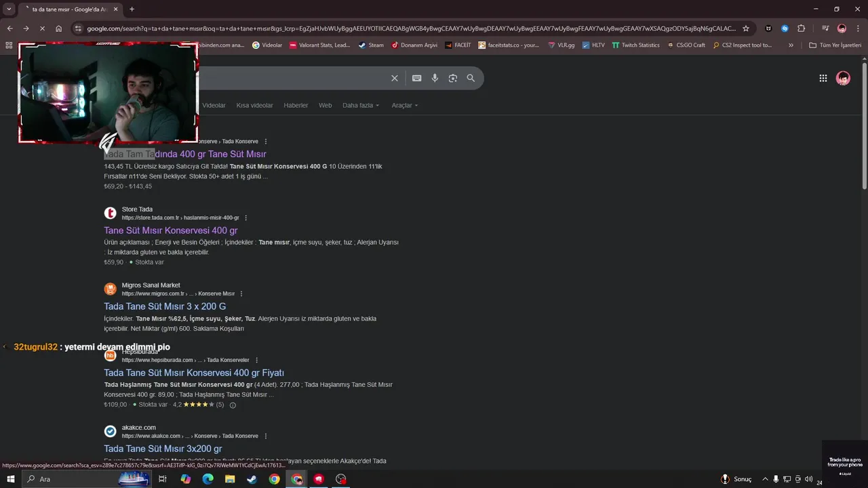Image resolution: width=868 pixels, height=488 pixels.
Task: Submit search with magnifier icon
Action: (x=471, y=78)
